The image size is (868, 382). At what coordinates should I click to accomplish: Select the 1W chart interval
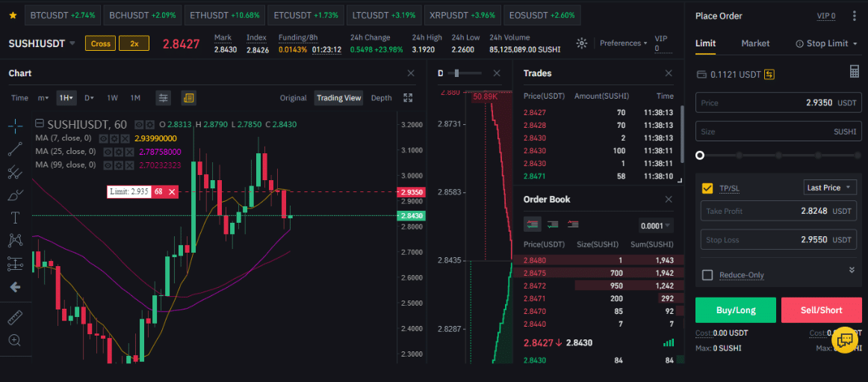[x=112, y=98]
